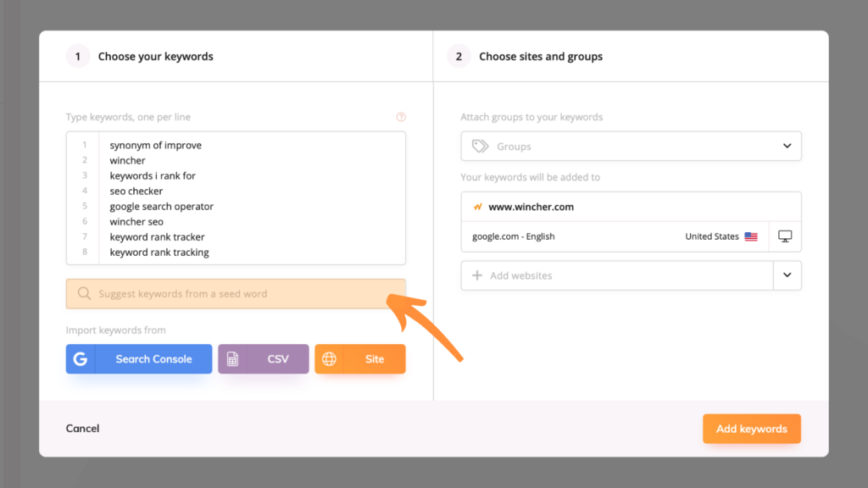This screenshot has height=488, width=868.
Task: Click the Add keywords button
Action: tap(752, 429)
